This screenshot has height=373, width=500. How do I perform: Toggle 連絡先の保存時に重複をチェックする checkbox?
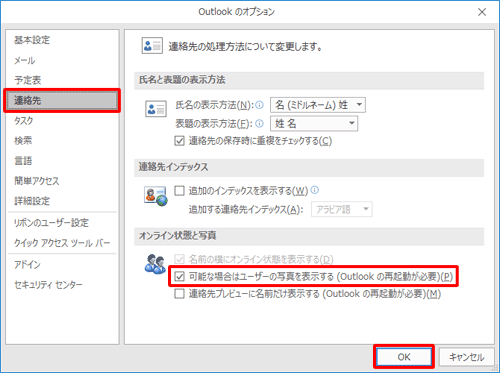click(x=179, y=141)
